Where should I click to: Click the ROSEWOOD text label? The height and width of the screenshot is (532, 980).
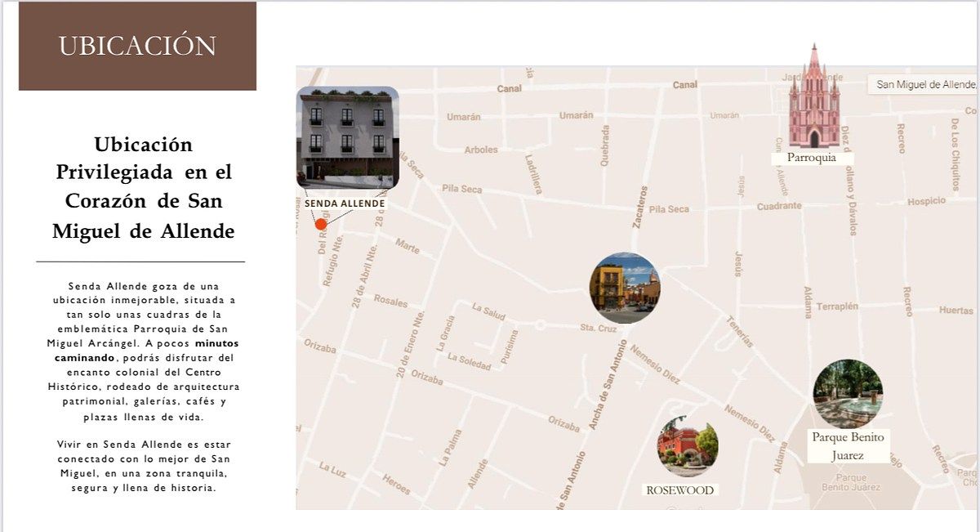coord(679,490)
